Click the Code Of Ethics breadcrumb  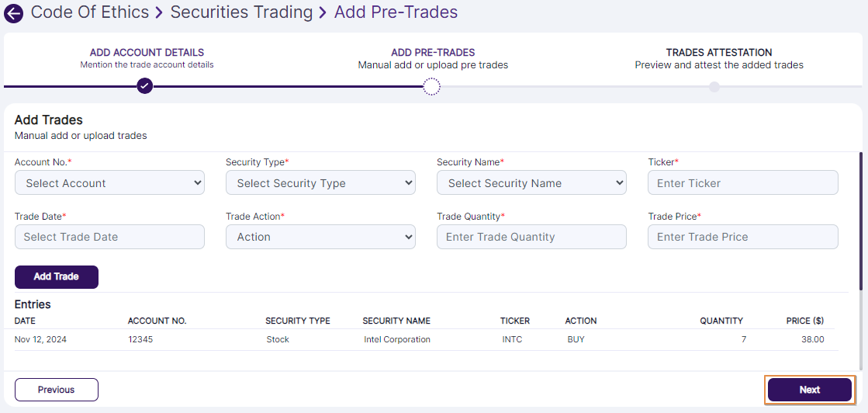click(x=90, y=12)
